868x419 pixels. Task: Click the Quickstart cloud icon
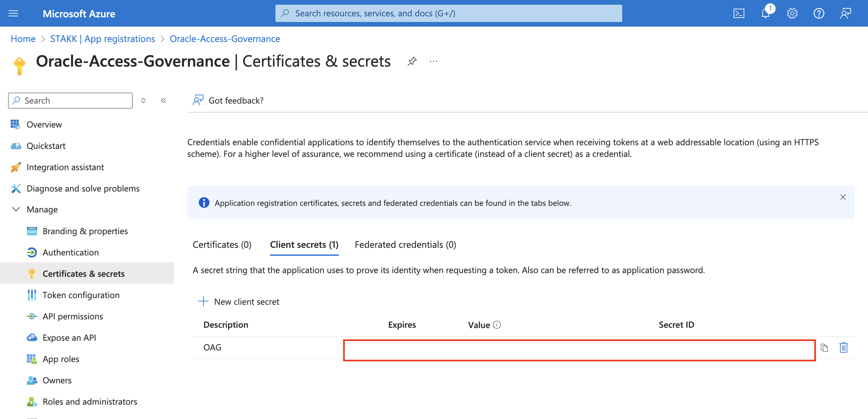tap(15, 146)
